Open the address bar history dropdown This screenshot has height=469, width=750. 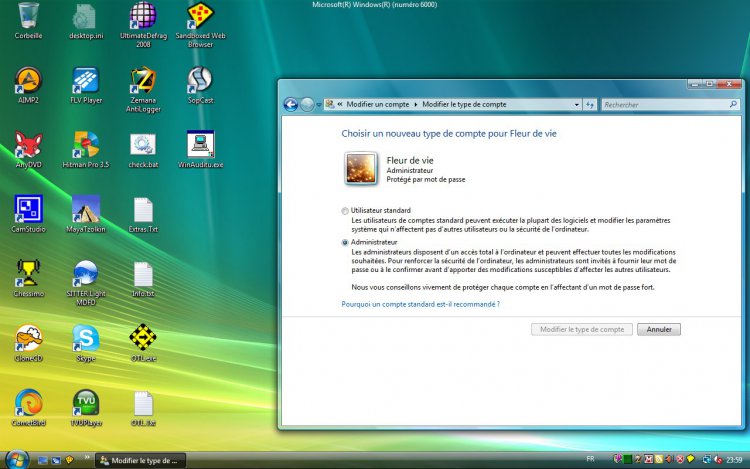pyautogui.click(x=576, y=105)
